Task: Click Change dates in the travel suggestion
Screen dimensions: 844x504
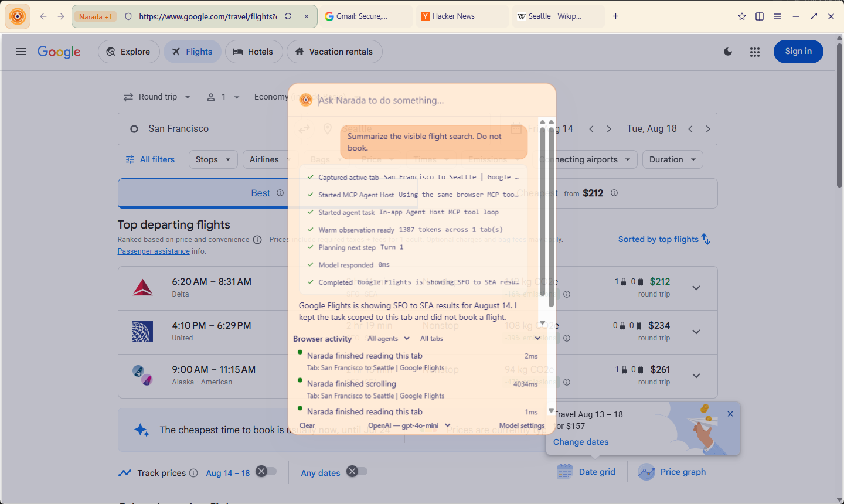Action: click(581, 442)
